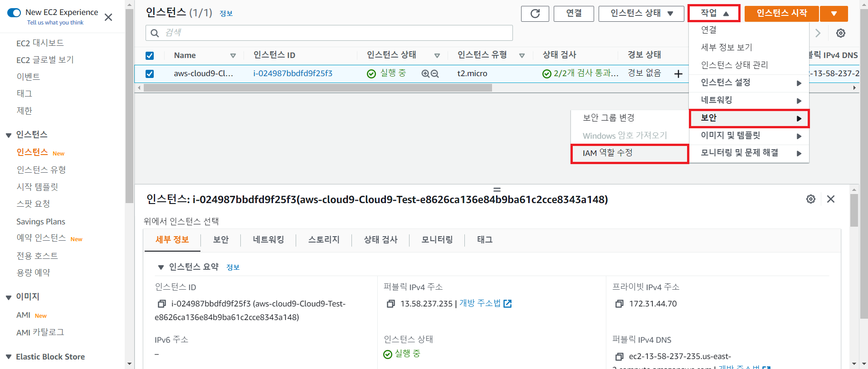Click Tell us what you think link
Image resolution: width=868 pixels, height=369 pixels.
55,23
